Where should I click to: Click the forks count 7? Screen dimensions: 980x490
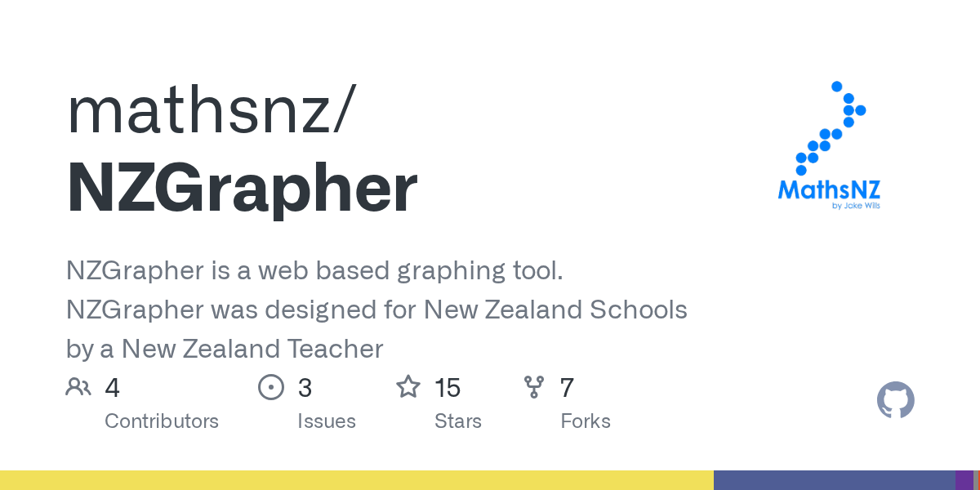click(567, 388)
